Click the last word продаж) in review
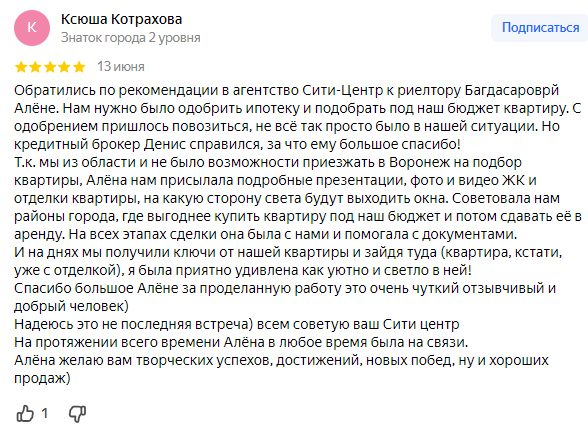 click(x=42, y=378)
